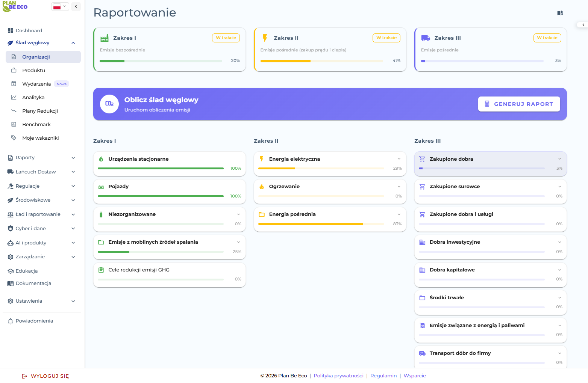Click the lightning icon on Zakres II card
The height and width of the screenshot is (383, 588).
pyautogui.click(x=265, y=38)
